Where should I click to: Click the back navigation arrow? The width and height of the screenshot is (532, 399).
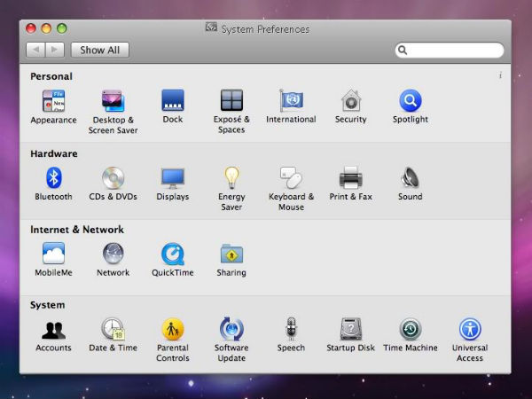pos(35,51)
